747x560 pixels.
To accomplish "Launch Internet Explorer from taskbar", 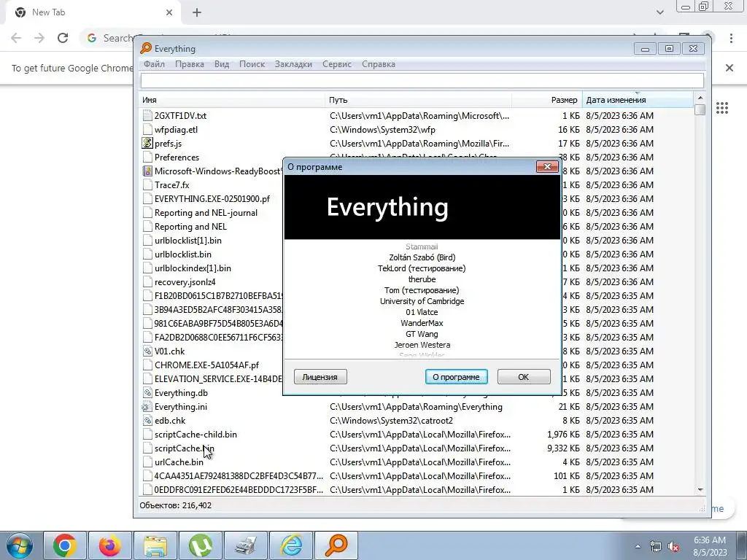I will pos(291,545).
